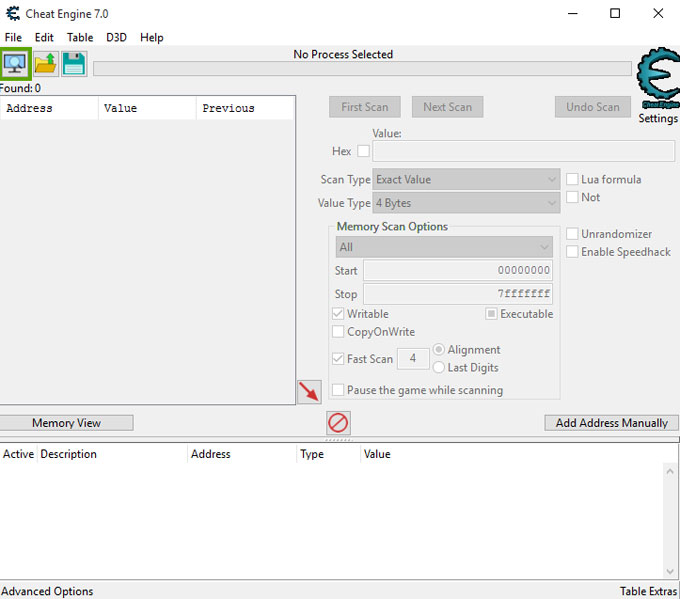Click the scan progress bar

coord(362,69)
